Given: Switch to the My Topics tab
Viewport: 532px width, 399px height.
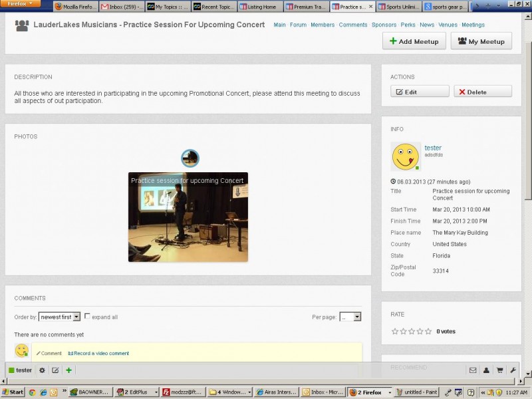Looking at the screenshot, I should pyautogui.click(x=168, y=7).
